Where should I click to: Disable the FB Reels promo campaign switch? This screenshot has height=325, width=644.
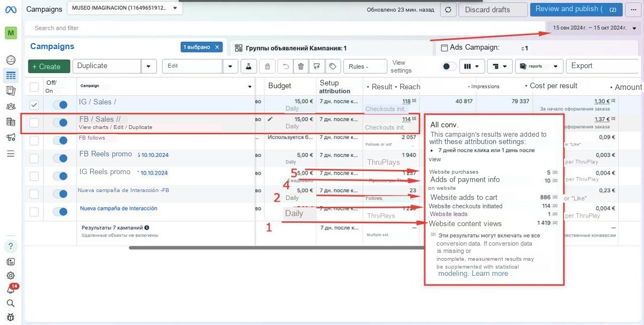pyautogui.click(x=60, y=158)
